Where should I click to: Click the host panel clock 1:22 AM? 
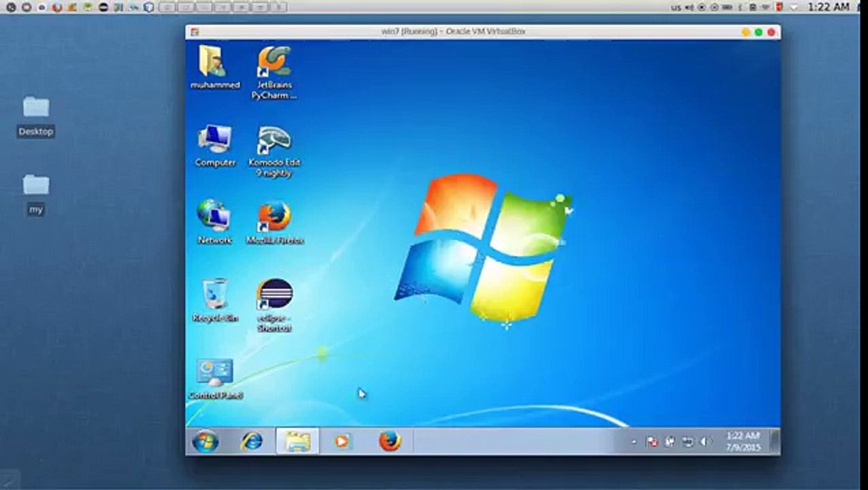[829, 7]
